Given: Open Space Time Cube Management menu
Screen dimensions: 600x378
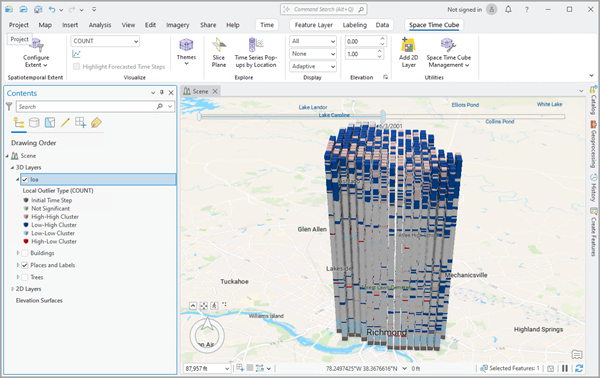Looking at the screenshot, I should [448, 53].
